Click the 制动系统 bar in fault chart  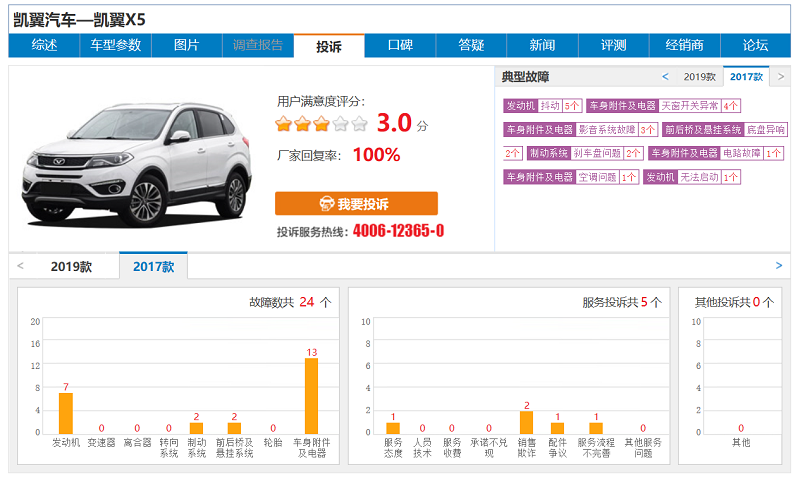click(196, 428)
